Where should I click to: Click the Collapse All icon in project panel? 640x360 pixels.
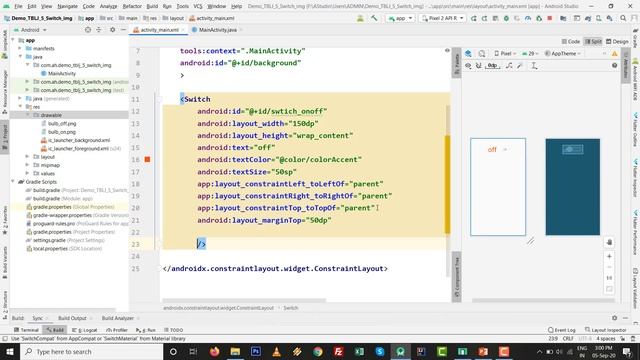pyautogui.click(x=99, y=30)
